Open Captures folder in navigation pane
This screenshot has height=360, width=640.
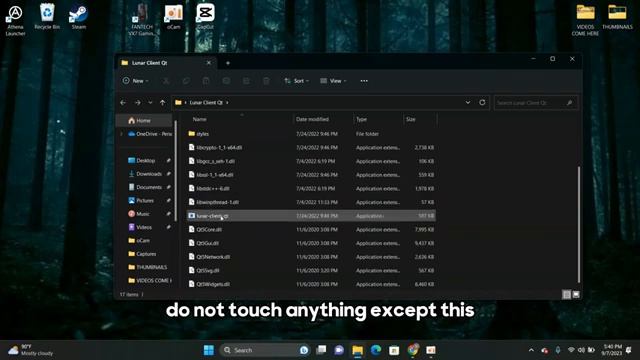(142, 254)
